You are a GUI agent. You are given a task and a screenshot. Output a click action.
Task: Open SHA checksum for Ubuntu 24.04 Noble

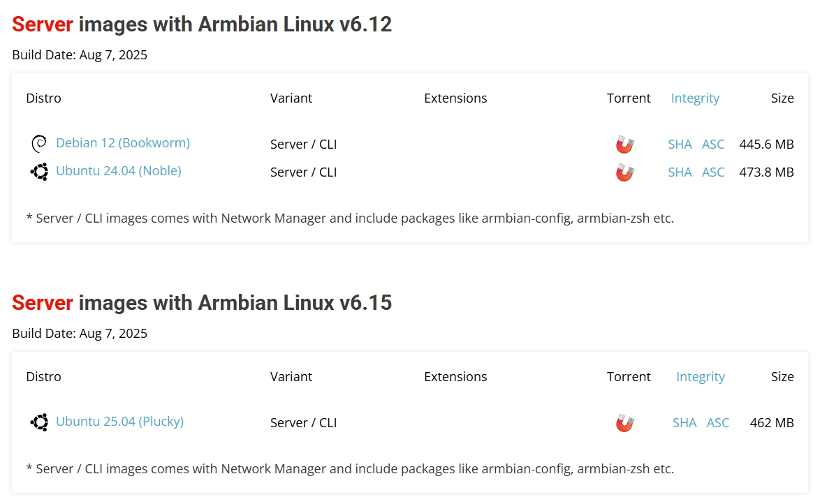pos(680,172)
